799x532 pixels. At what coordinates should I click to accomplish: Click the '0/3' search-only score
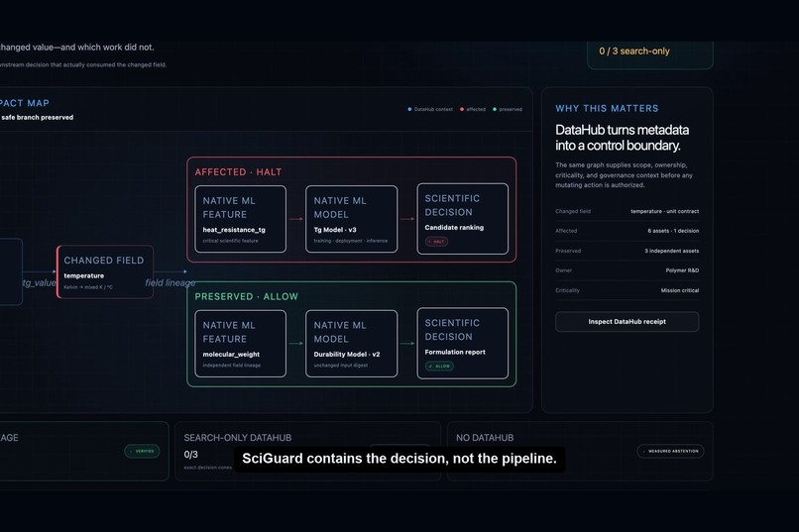tap(190, 454)
